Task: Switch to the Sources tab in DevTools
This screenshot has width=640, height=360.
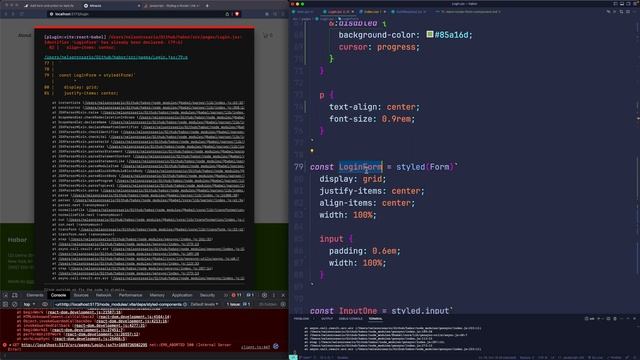Action: coord(81,295)
